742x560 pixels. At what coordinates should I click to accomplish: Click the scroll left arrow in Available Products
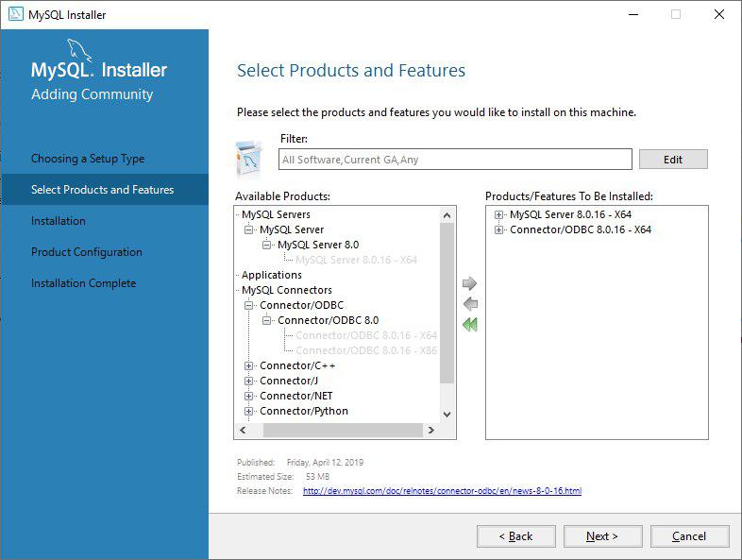tap(243, 430)
